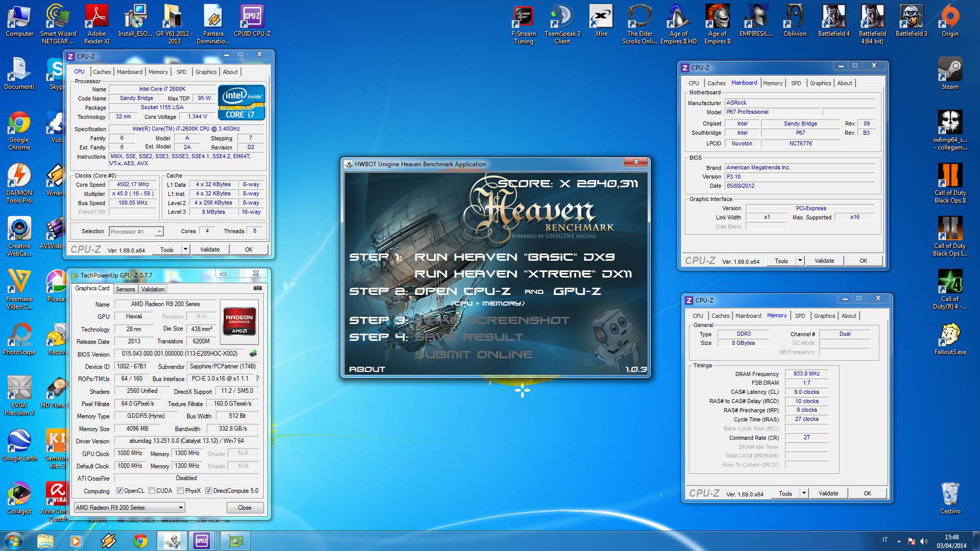The width and height of the screenshot is (980, 551).
Task: Toggle the PhysX checkbox in GPU-Z
Action: (x=180, y=491)
